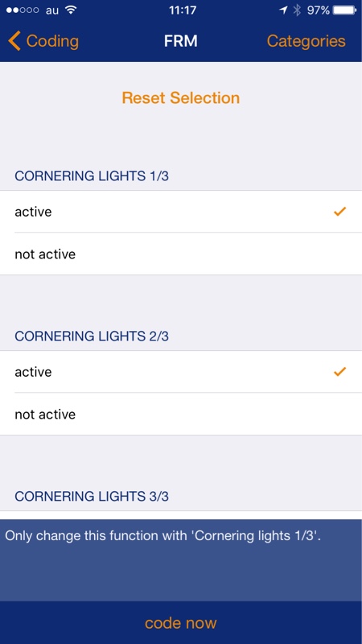The width and height of the screenshot is (362, 644).
Task: Select 'active' under Cornering Lights 1/3
Action: pyautogui.click(x=181, y=212)
